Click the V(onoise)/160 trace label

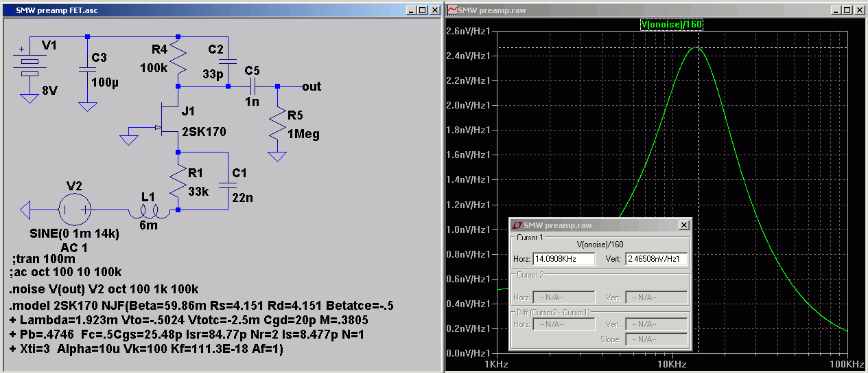[671, 24]
